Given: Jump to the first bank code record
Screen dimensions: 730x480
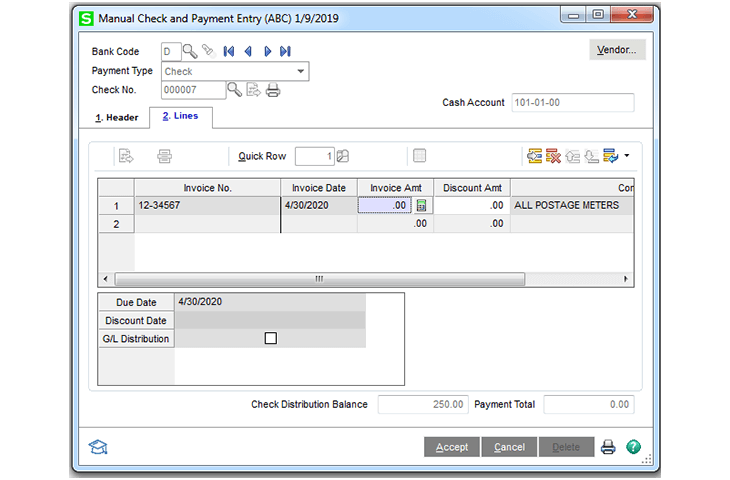Looking at the screenshot, I should coord(229,51).
